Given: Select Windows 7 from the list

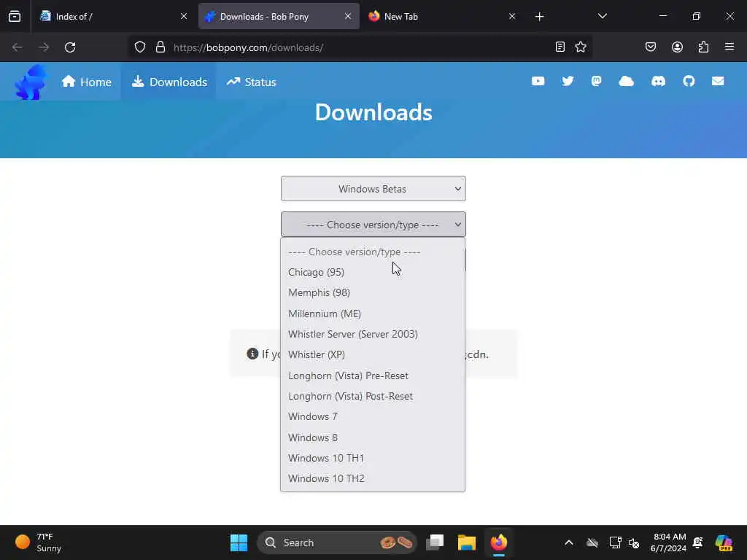Looking at the screenshot, I should [x=373, y=416].
